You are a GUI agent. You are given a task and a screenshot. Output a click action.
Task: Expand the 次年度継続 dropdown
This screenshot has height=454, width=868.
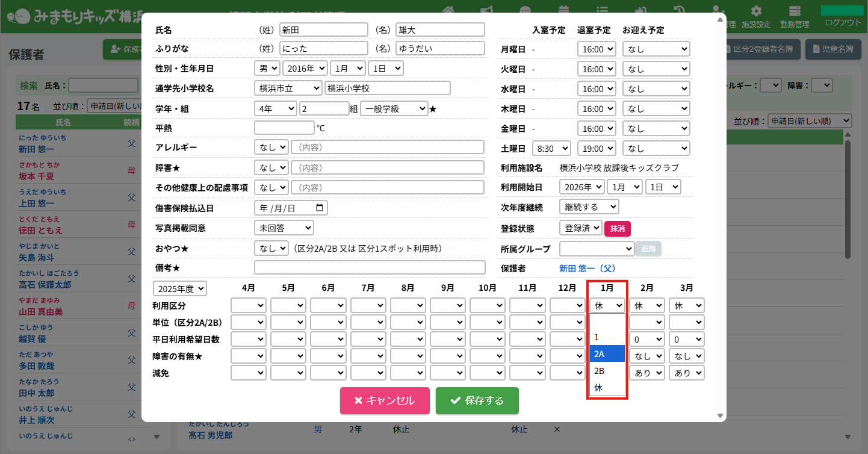click(x=589, y=207)
